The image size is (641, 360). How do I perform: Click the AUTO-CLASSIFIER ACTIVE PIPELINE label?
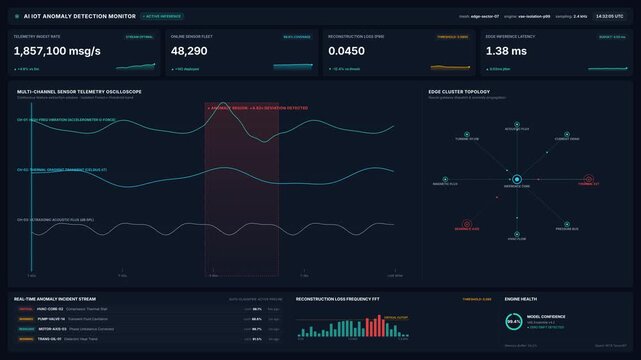tap(256, 300)
